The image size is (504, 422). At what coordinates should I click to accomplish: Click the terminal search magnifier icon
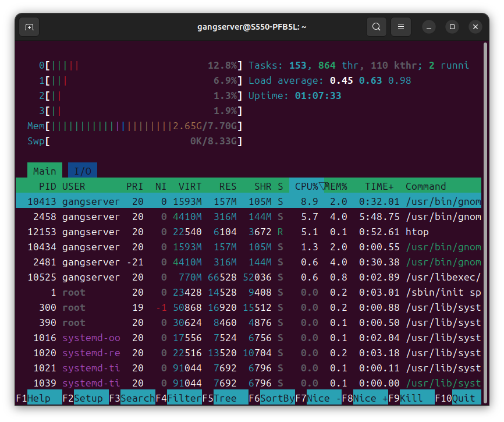[377, 27]
